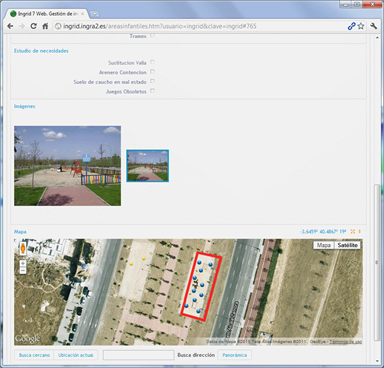Switch map view to Satélite
The image size is (384, 368).
click(347, 245)
